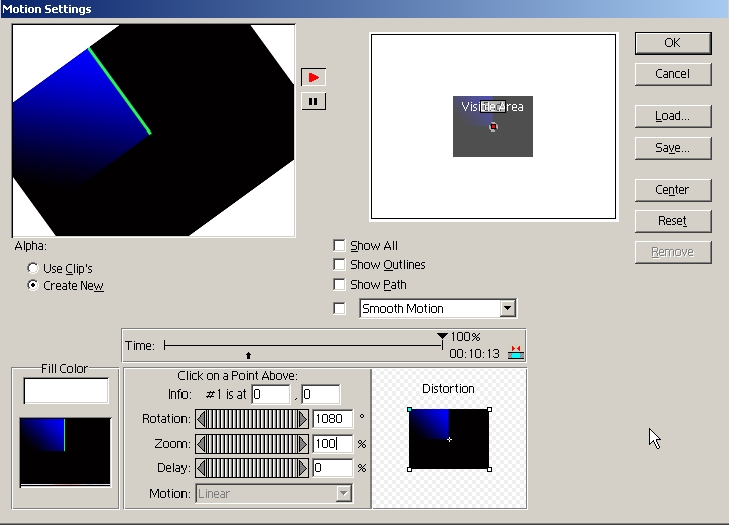Click the small arrow marker below the timeline

(x=248, y=355)
